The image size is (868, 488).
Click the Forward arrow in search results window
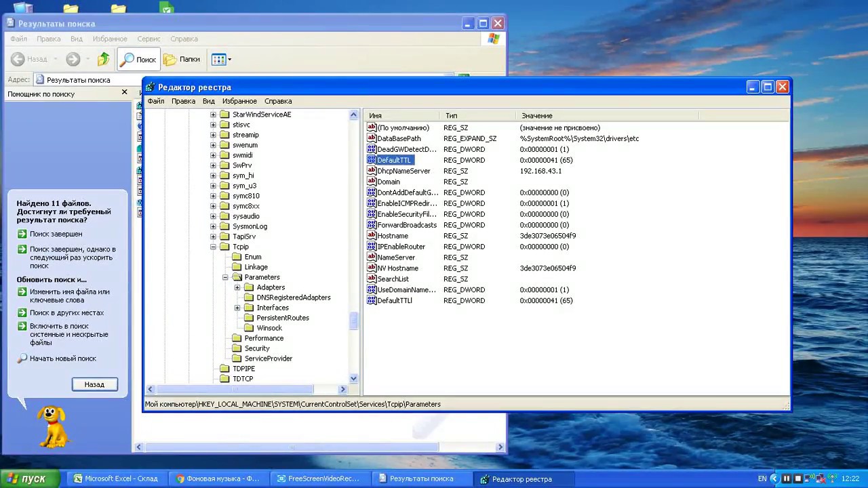click(73, 60)
